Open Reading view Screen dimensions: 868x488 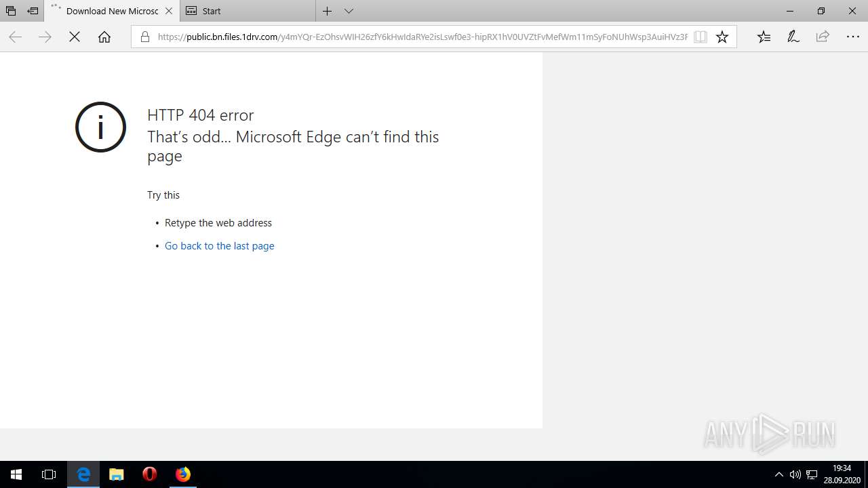(x=701, y=37)
